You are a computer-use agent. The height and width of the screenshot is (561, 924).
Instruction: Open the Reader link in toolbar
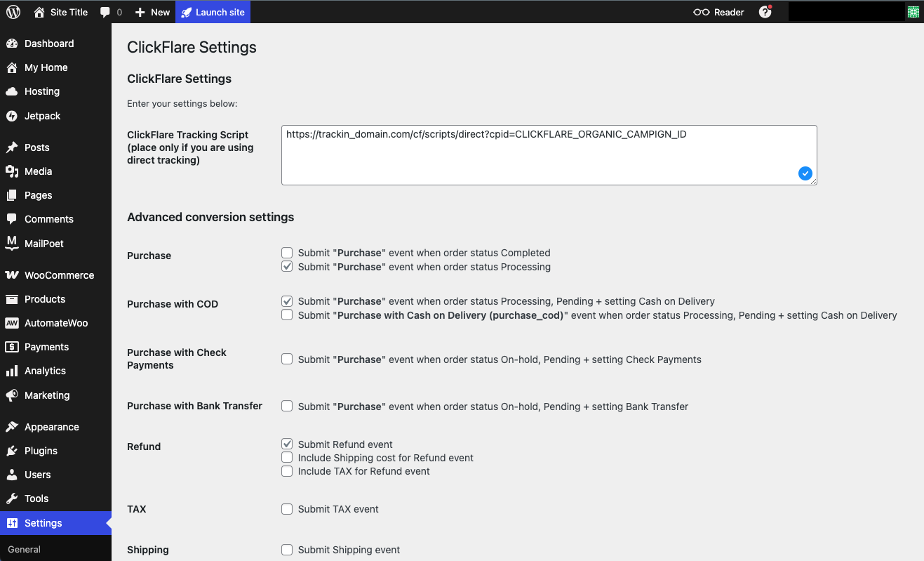tap(719, 12)
